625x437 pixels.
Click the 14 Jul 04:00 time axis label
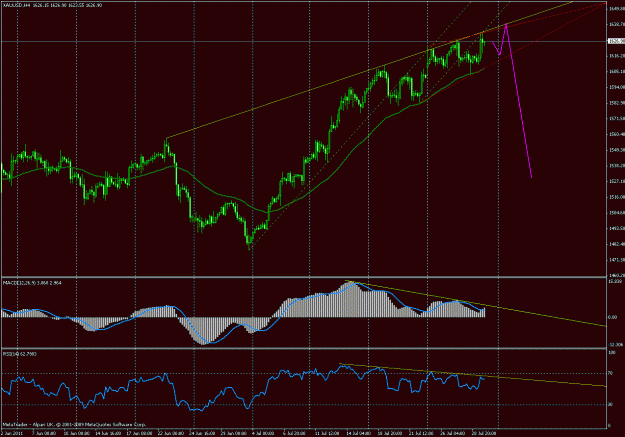[358, 433]
